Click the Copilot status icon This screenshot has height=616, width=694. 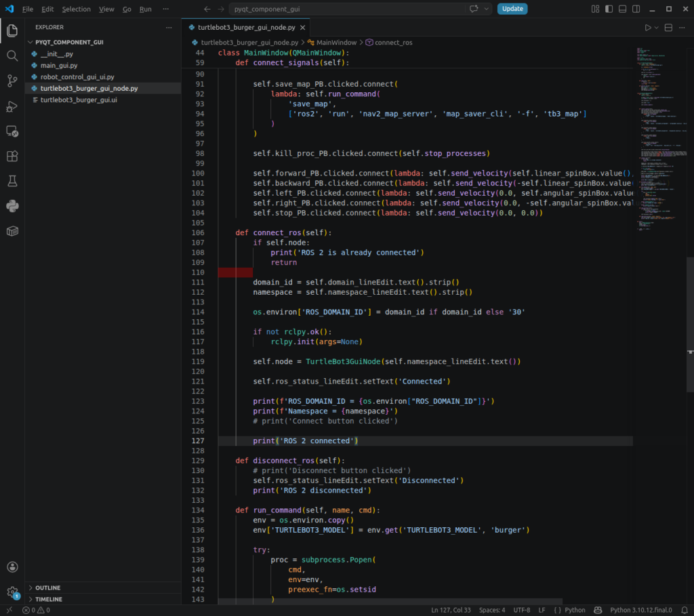(x=598, y=611)
